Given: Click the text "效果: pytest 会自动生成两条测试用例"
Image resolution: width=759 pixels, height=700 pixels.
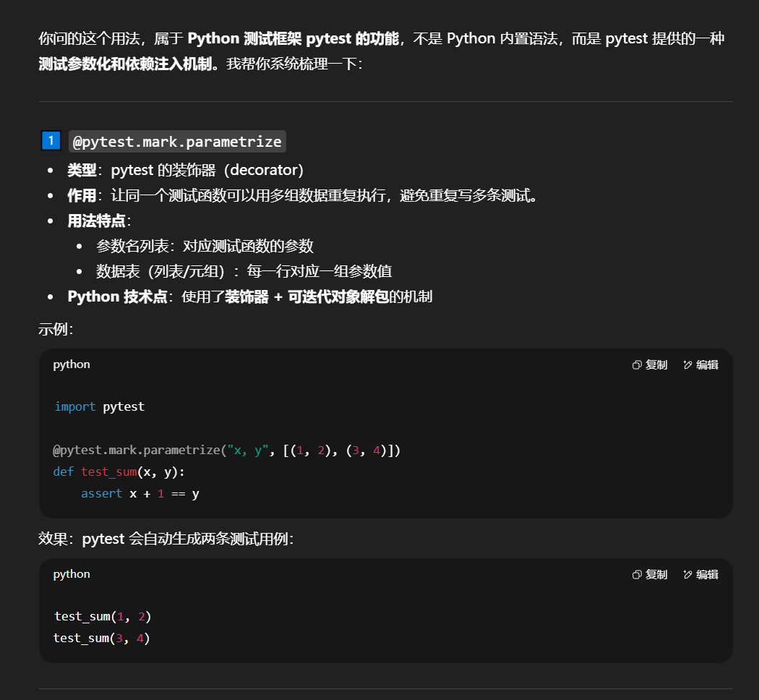Looking at the screenshot, I should (x=166, y=539).
